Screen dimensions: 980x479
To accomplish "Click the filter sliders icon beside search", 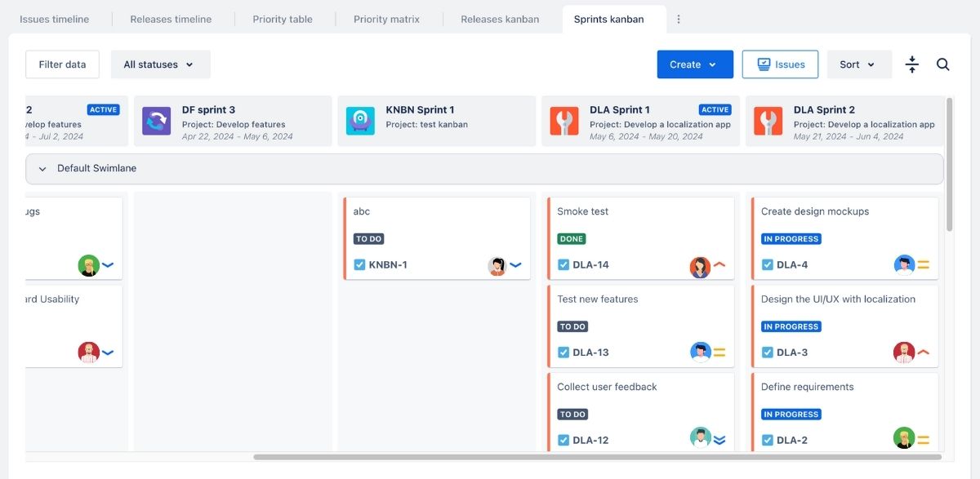I will 911,64.
